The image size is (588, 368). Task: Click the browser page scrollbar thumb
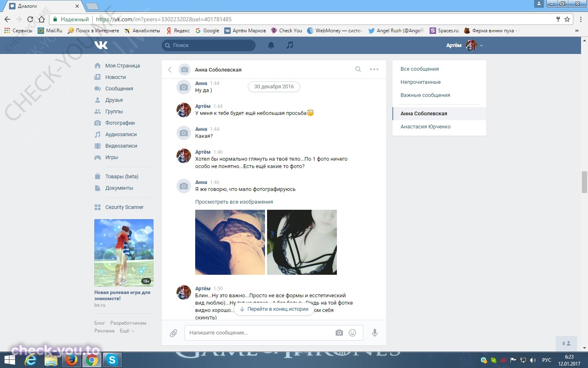(x=584, y=182)
